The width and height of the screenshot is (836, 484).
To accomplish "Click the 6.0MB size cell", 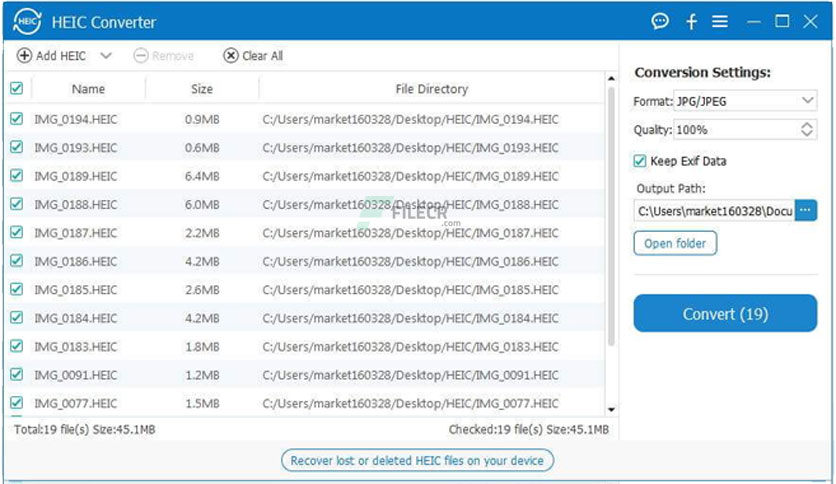I will point(202,205).
